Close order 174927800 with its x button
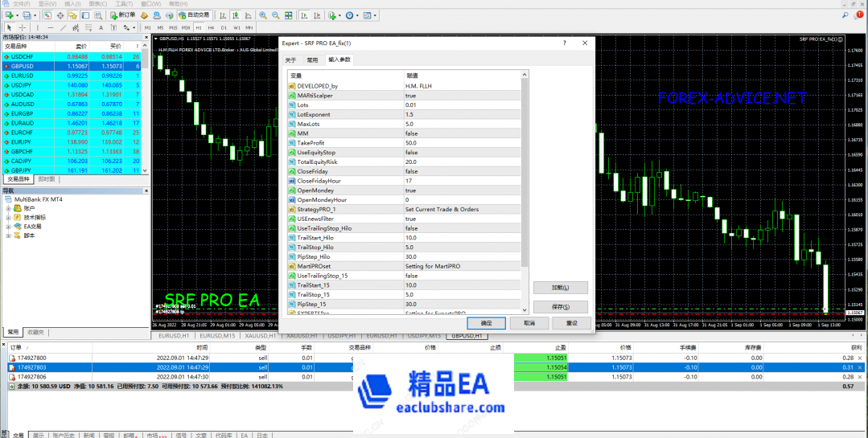The height and width of the screenshot is (438, 868). tap(860, 358)
